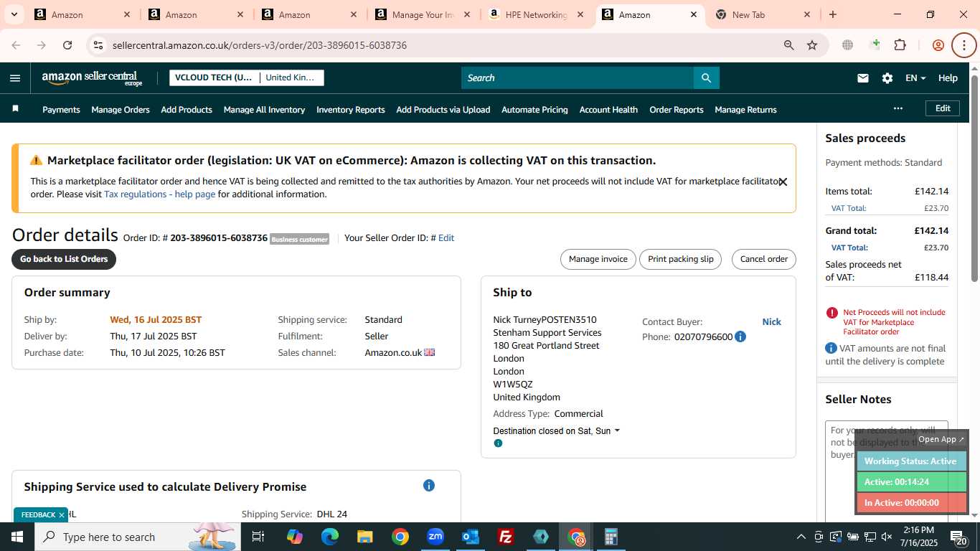Image resolution: width=980 pixels, height=551 pixels.
Task: Reload the page with the browser refresh icon
Action: [67, 45]
